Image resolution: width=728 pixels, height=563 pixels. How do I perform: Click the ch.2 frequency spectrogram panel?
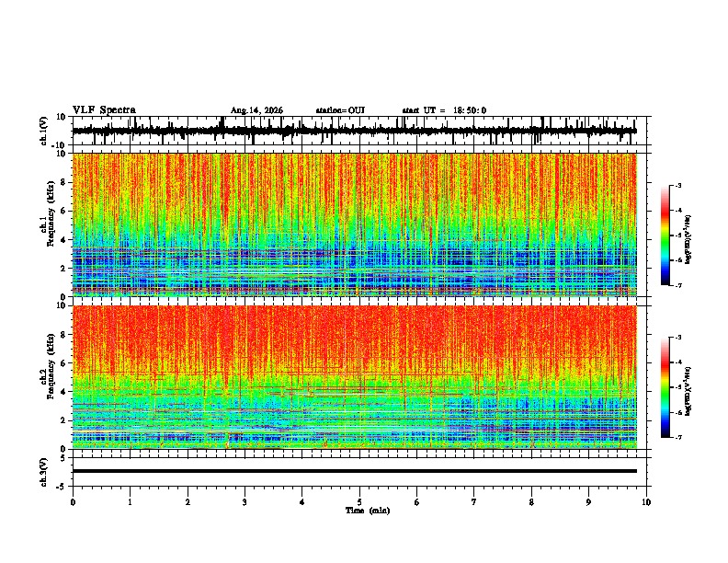[x=354, y=377]
